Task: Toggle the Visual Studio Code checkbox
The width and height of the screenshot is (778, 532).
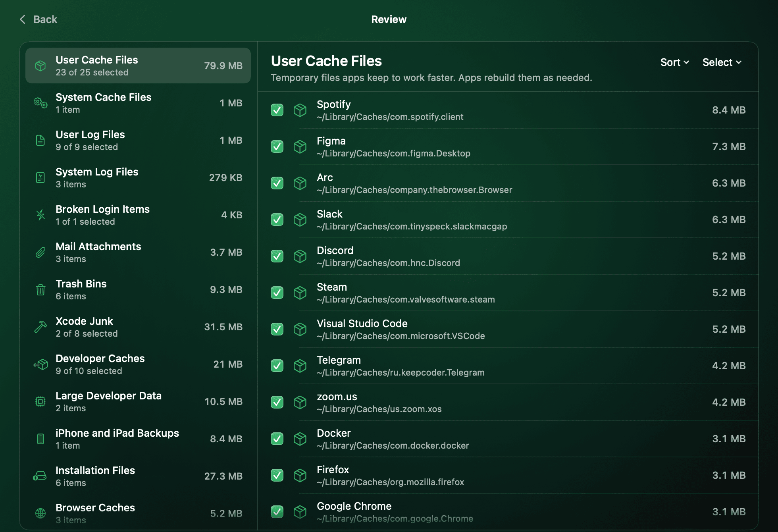Action: [x=277, y=329]
